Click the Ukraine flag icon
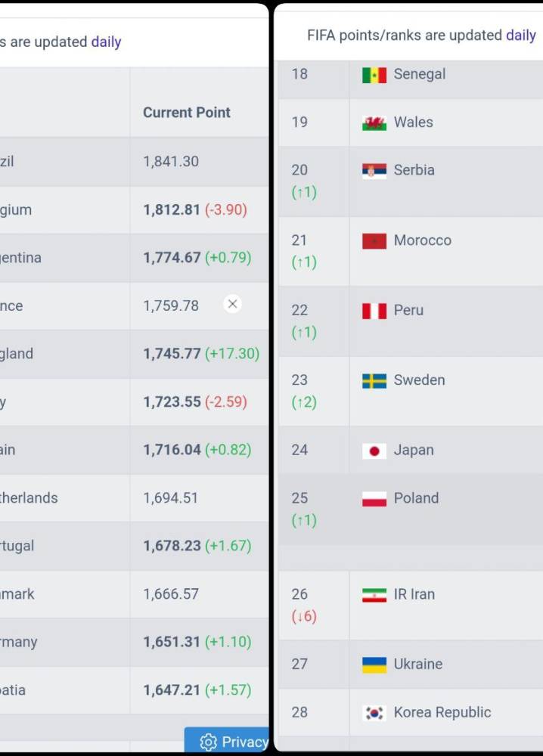This screenshot has height=756, width=543. (x=374, y=665)
